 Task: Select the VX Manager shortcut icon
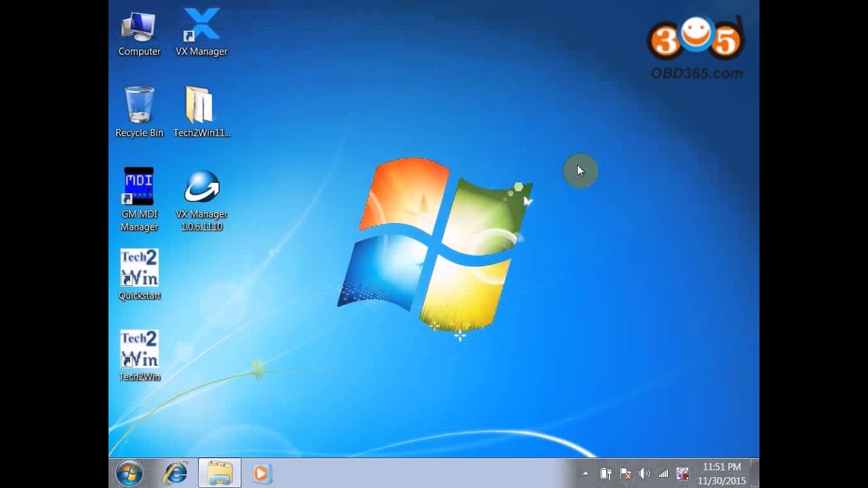(201, 33)
